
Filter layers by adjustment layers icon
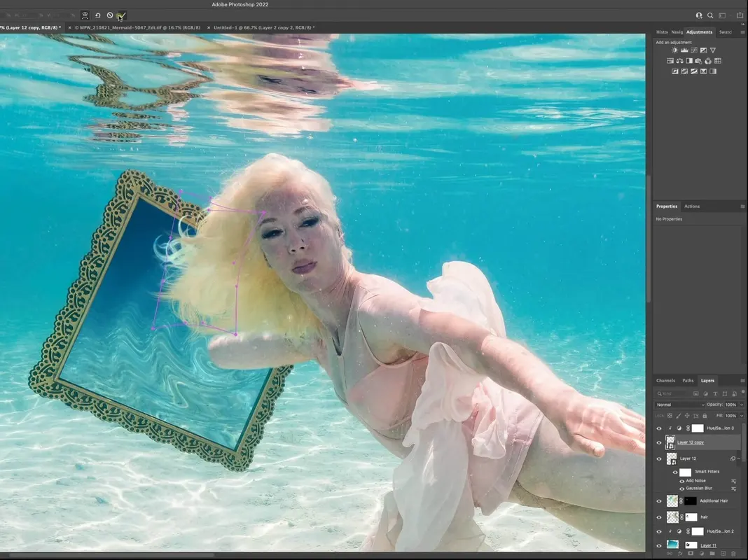pyautogui.click(x=705, y=393)
